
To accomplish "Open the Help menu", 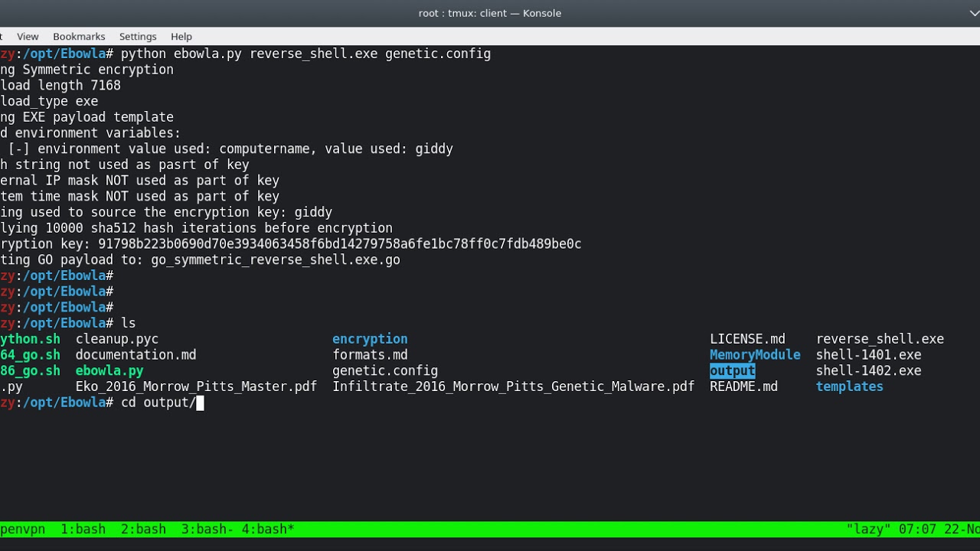I will (181, 36).
